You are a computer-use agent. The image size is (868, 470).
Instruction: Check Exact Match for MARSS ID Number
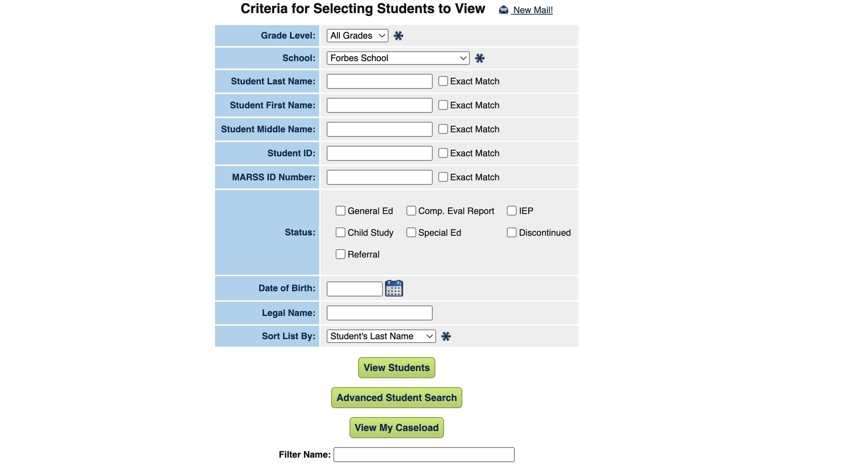point(443,177)
